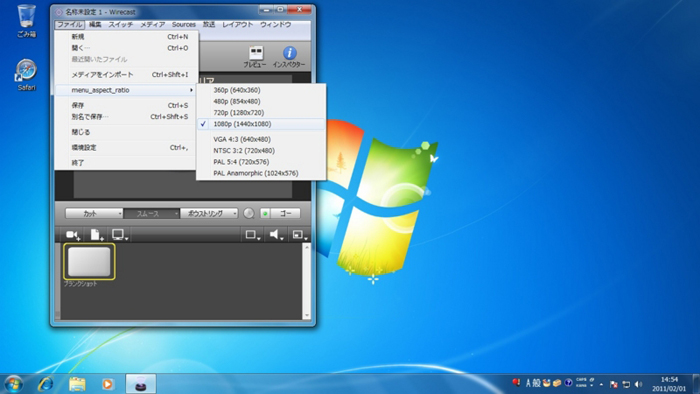Toggle the round AutoLive button
Screen dimensions: 700x394
point(249,213)
